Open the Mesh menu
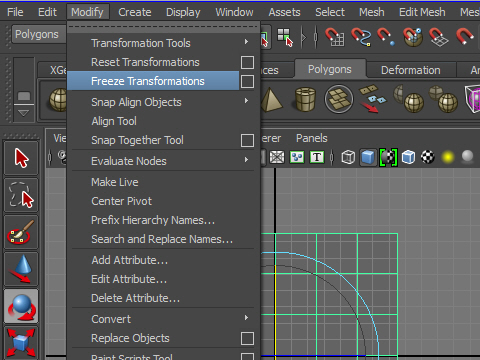The image size is (480, 360). [x=372, y=12]
